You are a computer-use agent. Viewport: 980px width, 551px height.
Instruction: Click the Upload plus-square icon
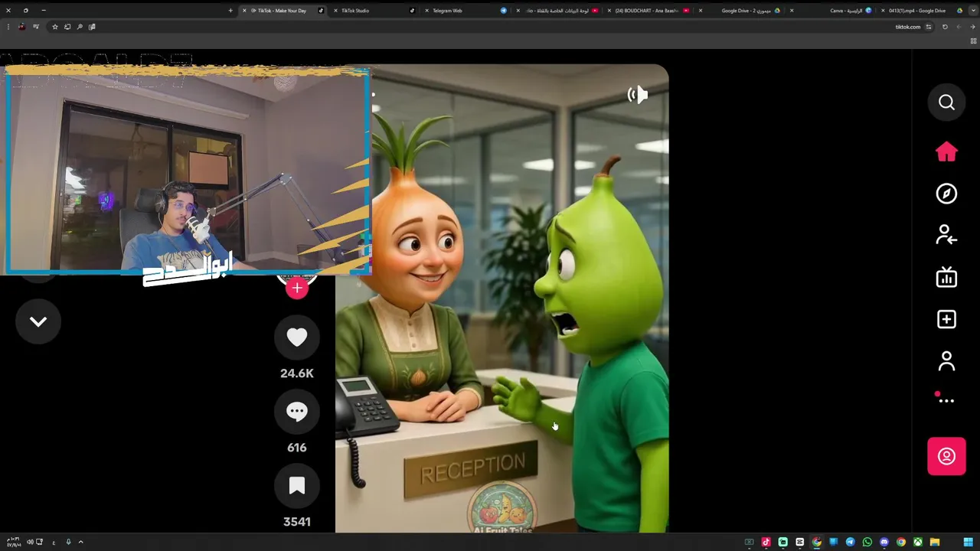point(946,319)
